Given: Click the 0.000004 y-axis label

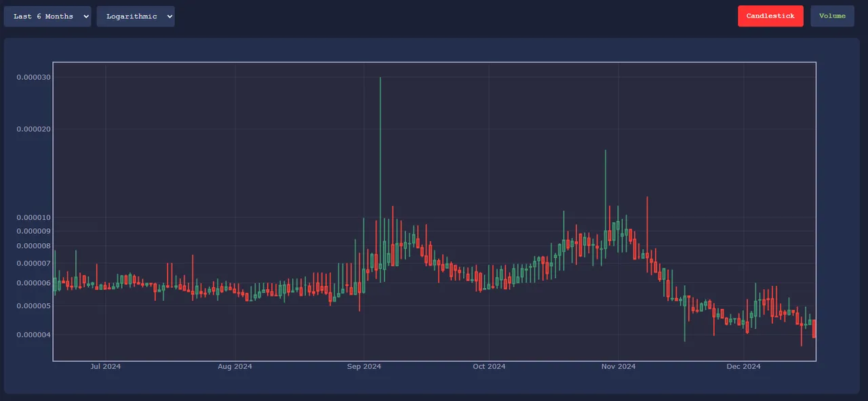Looking at the screenshot, I should (33, 335).
